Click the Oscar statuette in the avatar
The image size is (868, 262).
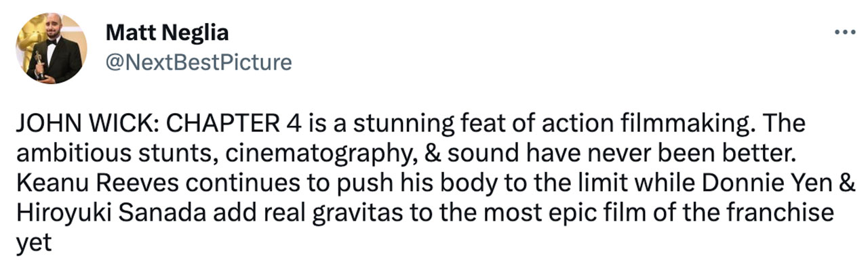[39, 65]
